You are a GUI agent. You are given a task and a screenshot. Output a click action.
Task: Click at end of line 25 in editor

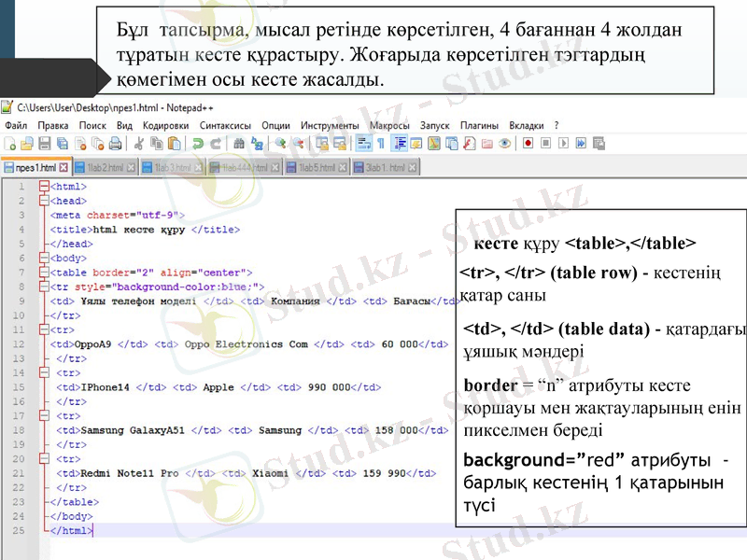93,531
